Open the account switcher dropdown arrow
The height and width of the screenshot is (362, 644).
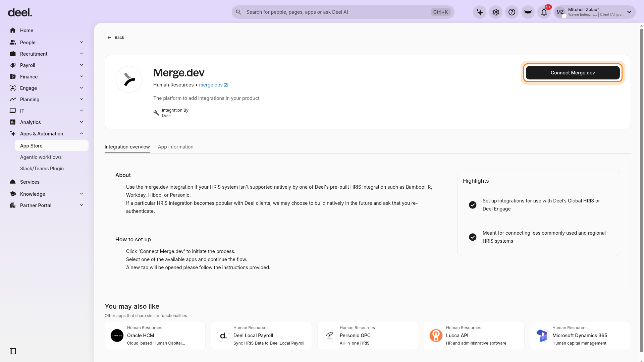point(629,12)
